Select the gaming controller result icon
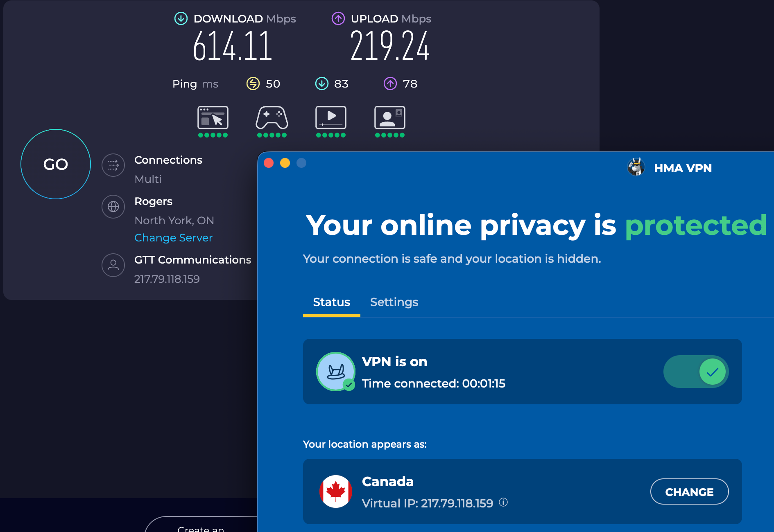 pyautogui.click(x=272, y=118)
